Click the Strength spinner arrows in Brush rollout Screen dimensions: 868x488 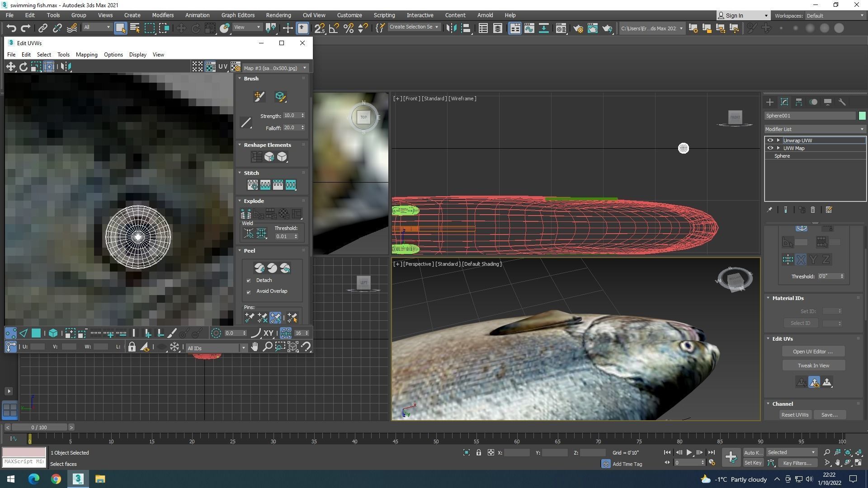[x=302, y=116]
